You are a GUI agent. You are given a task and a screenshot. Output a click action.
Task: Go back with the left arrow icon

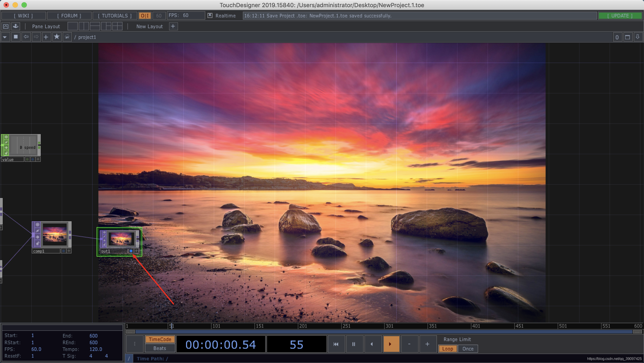click(x=26, y=37)
